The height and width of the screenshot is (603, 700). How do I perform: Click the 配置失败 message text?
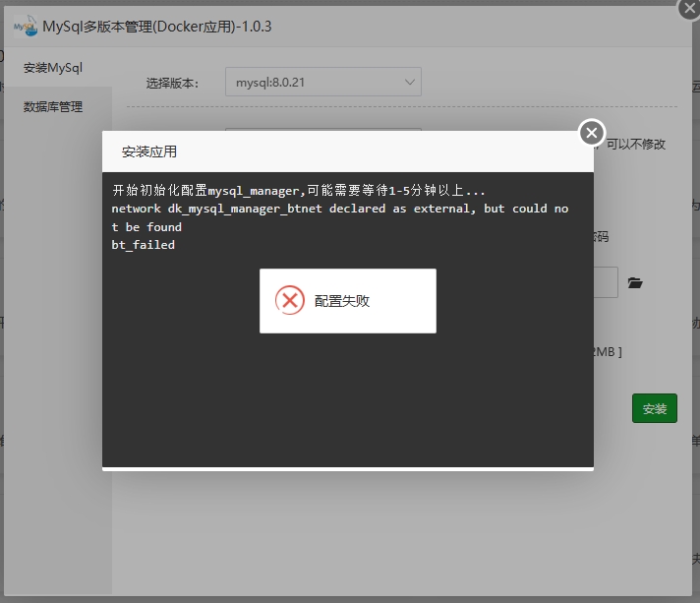(342, 301)
